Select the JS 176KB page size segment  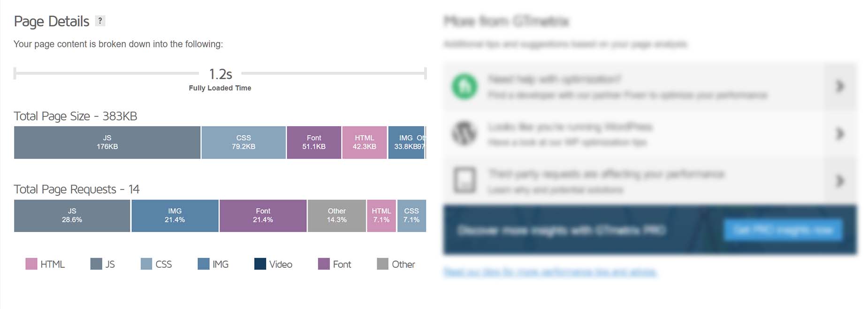pyautogui.click(x=107, y=143)
